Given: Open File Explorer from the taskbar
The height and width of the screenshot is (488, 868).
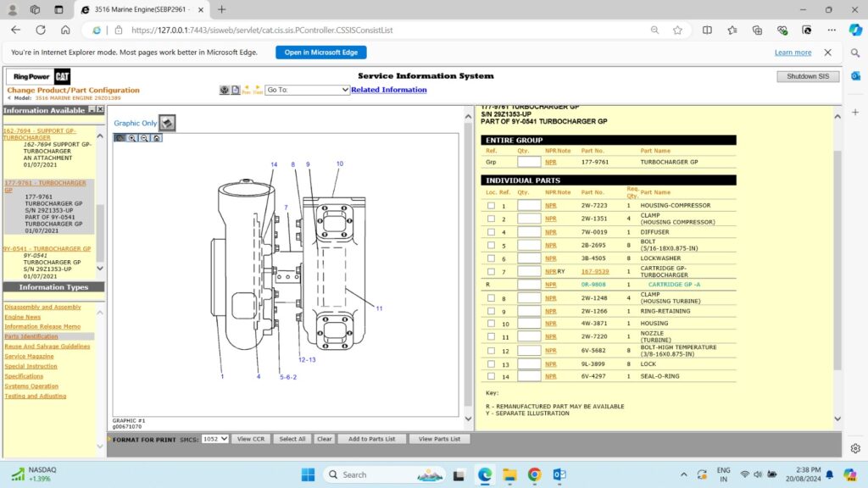Looking at the screenshot, I should point(509,474).
